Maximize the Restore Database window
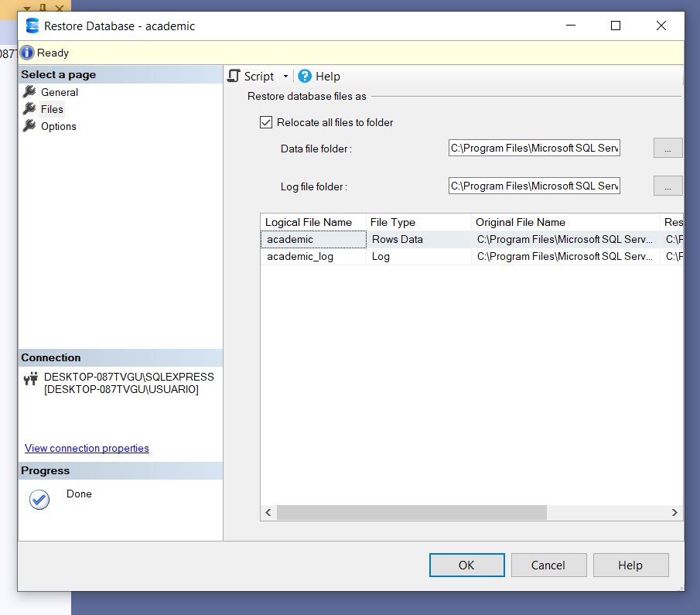The image size is (700, 615). pos(616,26)
